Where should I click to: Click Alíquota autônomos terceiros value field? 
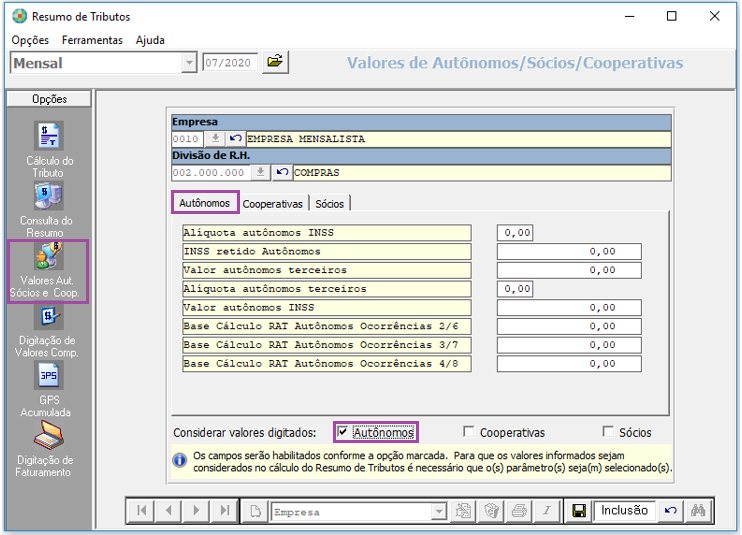(515, 289)
